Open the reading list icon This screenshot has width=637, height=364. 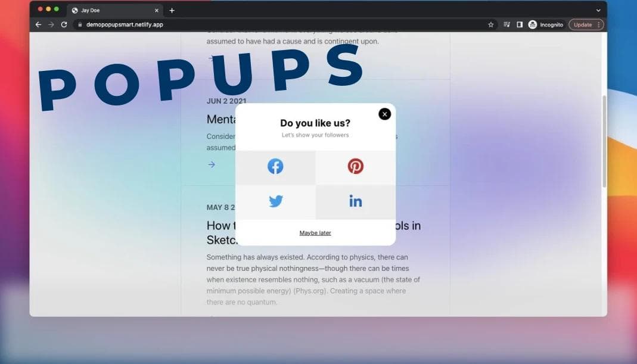pos(506,24)
